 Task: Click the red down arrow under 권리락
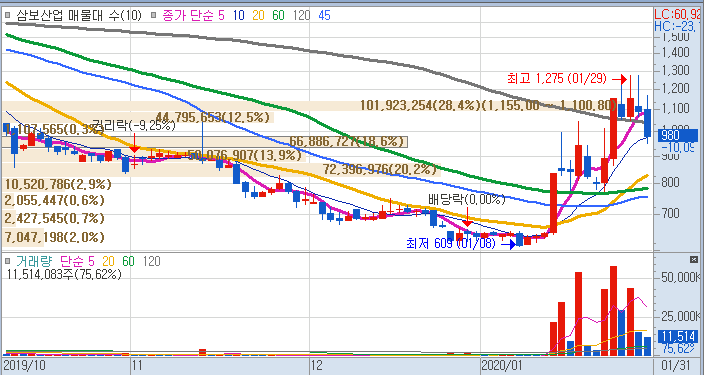point(134,143)
